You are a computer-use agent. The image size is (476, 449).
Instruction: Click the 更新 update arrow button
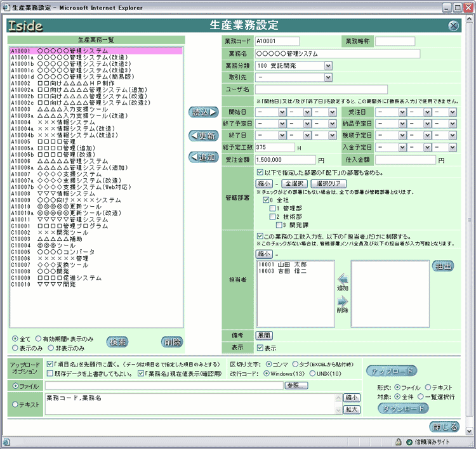coord(204,135)
